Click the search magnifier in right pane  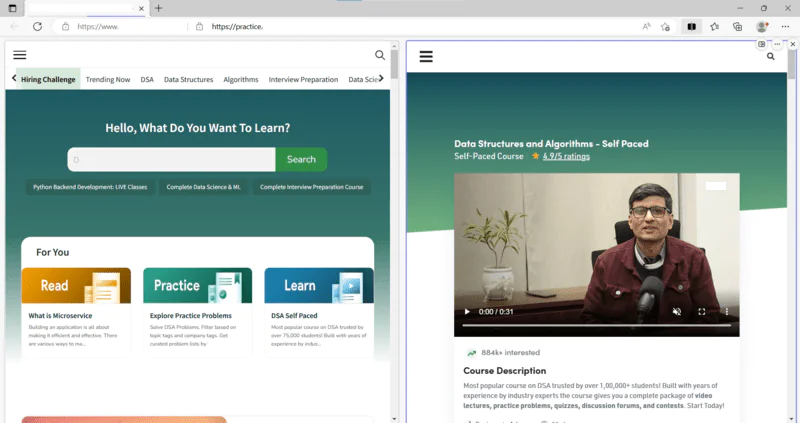770,57
